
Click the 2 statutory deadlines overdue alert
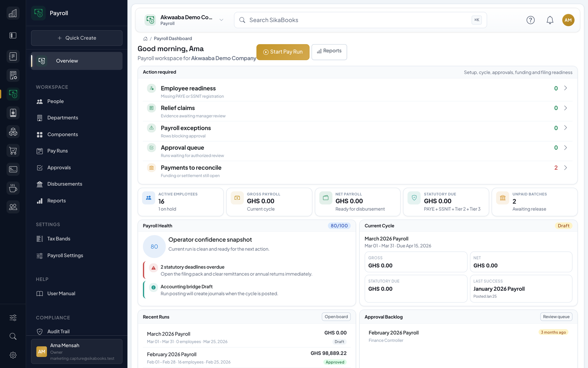coord(247,270)
